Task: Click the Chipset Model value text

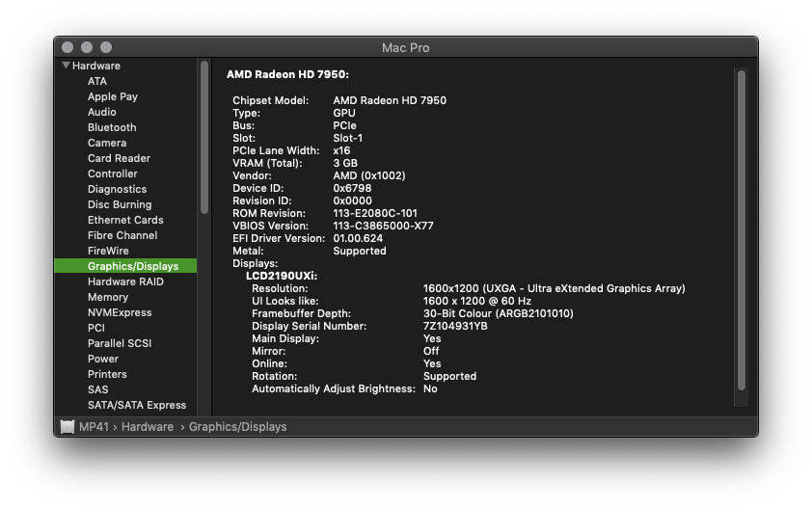Action: click(x=390, y=100)
